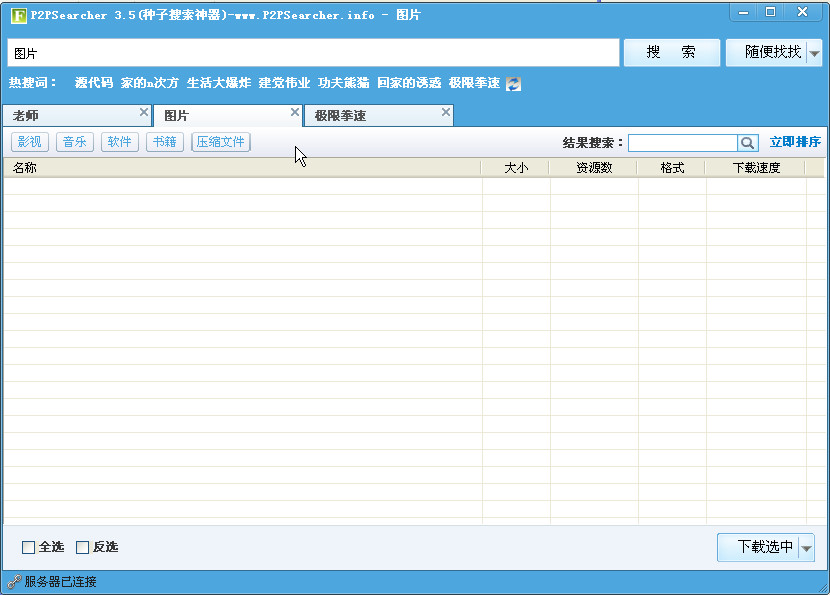This screenshot has width=830, height=595.
Task: Click the result search magnifier icon
Action: click(747, 143)
